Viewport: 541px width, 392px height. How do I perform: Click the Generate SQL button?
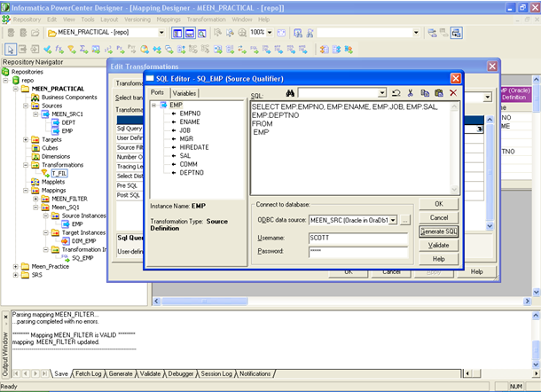pyautogui.click(x=439, y=231)
